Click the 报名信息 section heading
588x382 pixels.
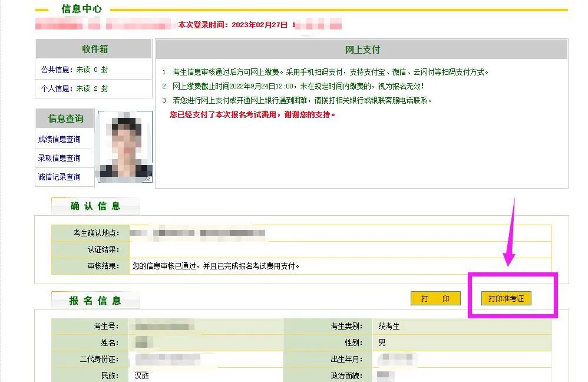(95, 300)
